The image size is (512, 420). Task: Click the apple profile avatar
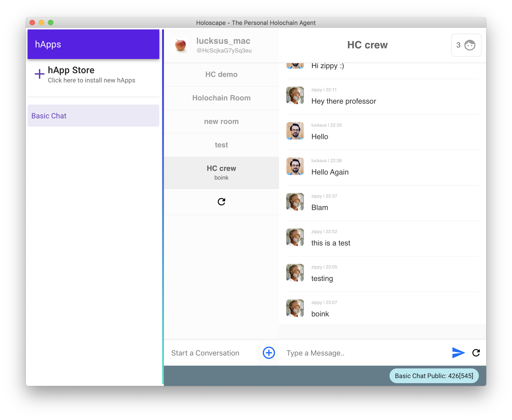[x=180, y=45]
